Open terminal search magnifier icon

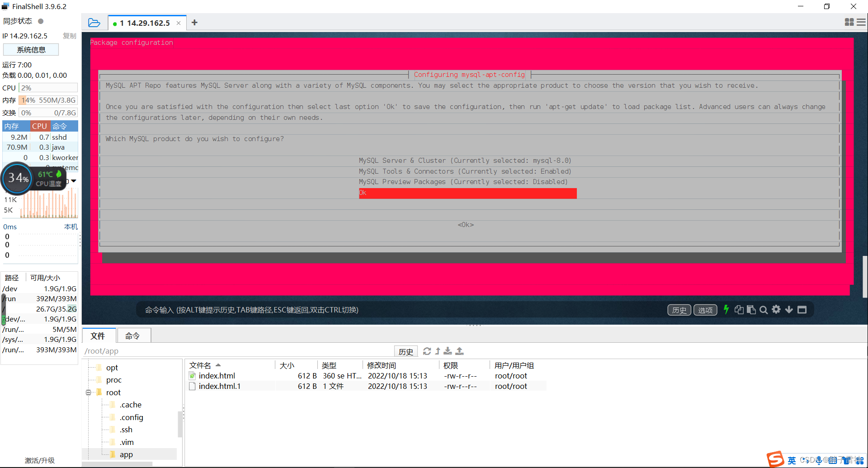[x=764, y=310]
